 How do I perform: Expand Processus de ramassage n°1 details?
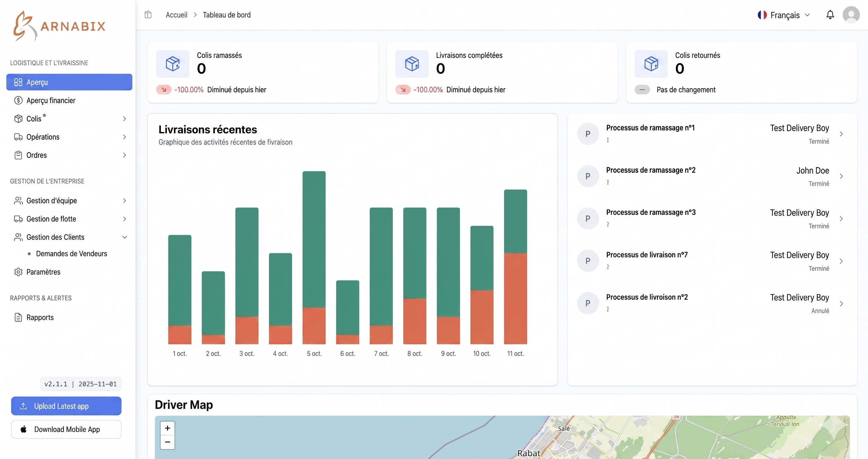[841, 134]
